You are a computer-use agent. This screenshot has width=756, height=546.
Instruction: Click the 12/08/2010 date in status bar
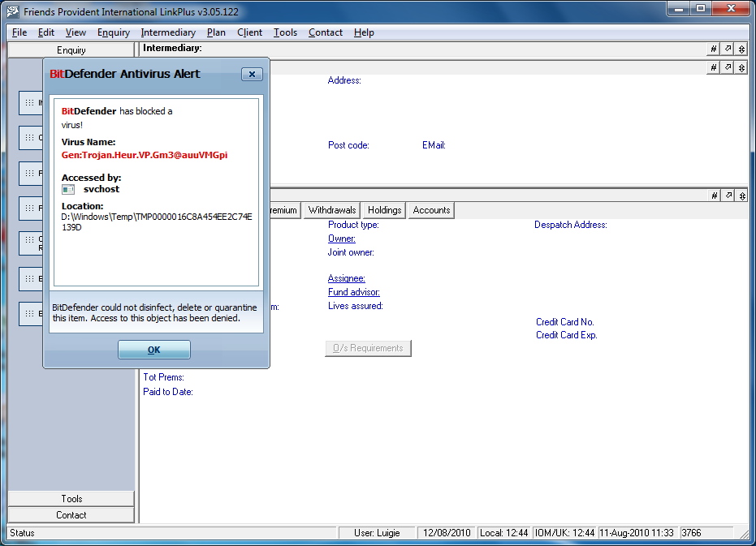click(x=447, y=532)
